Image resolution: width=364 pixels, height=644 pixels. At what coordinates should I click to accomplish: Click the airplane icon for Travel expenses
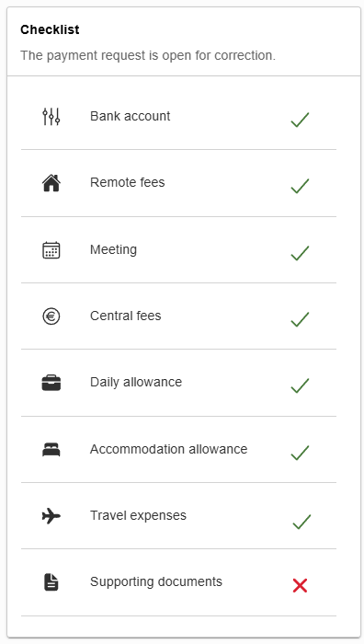pos(51,515)
